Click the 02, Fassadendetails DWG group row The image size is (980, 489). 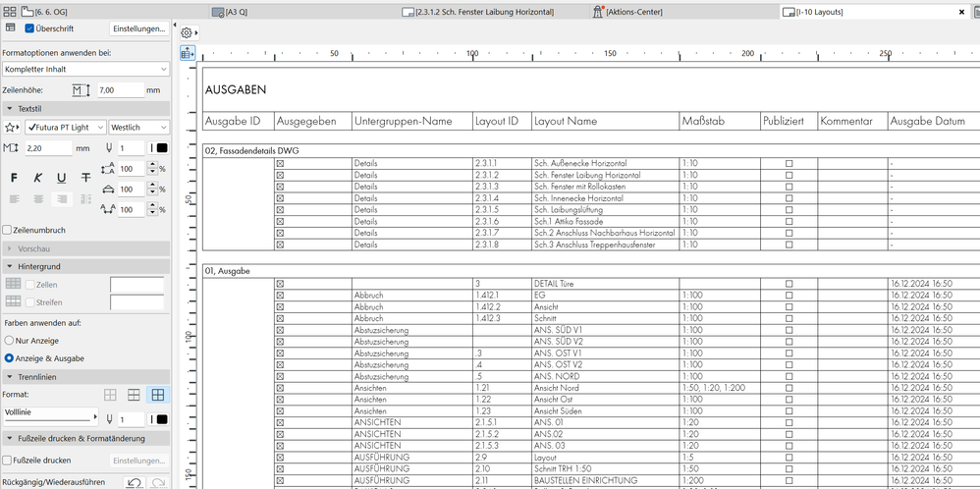tap(591, 150)
